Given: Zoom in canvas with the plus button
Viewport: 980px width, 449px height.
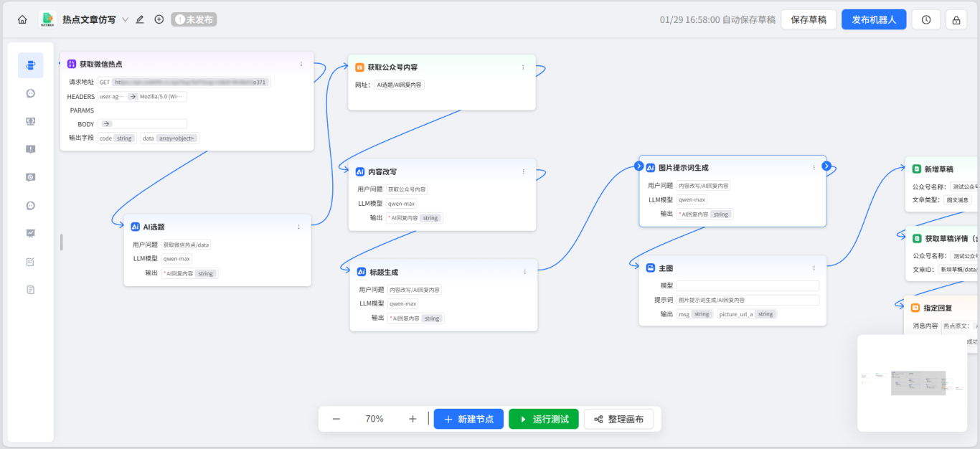Looking at the screenshot, I should coord(413,419).
